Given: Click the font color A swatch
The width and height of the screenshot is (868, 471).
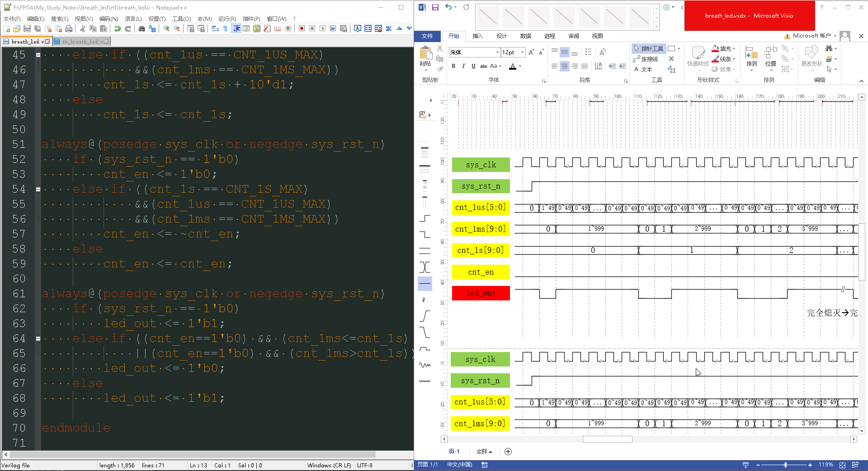Looking at the screenshot, I should pyautogui.click(x=513, y=67).
